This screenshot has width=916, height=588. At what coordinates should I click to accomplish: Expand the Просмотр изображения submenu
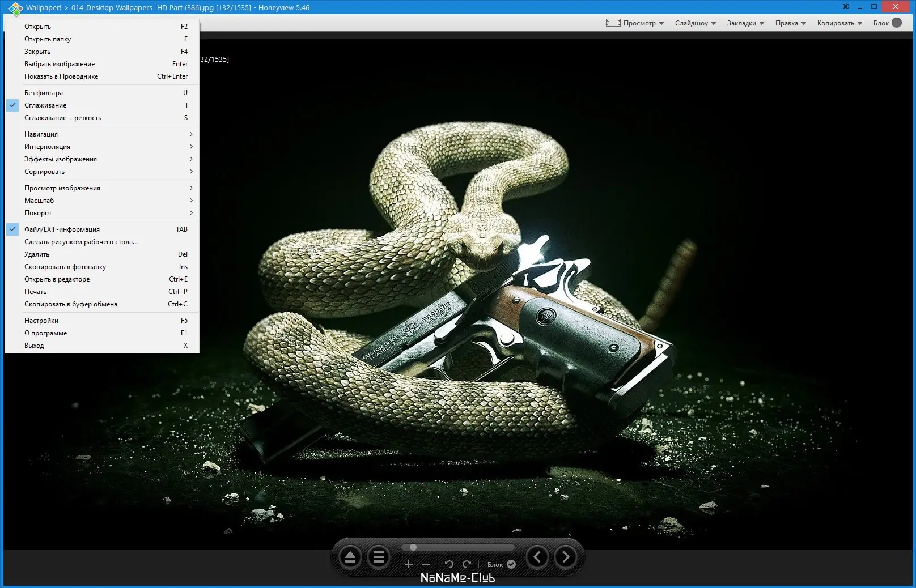(102, 188)
